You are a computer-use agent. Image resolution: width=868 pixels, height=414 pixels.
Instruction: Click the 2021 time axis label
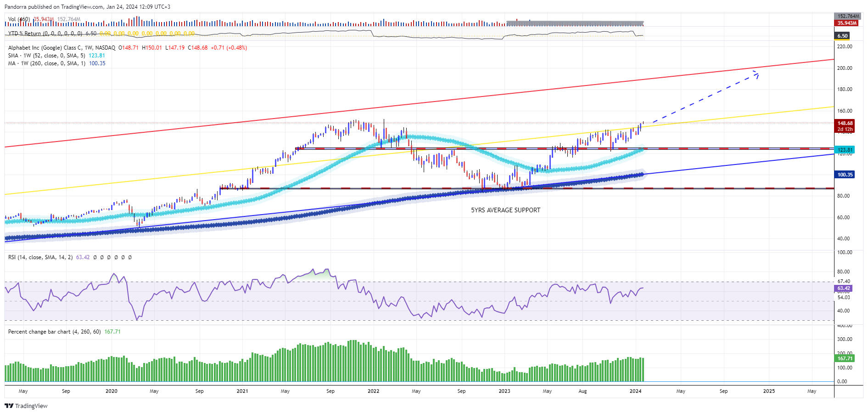[242, 391]
